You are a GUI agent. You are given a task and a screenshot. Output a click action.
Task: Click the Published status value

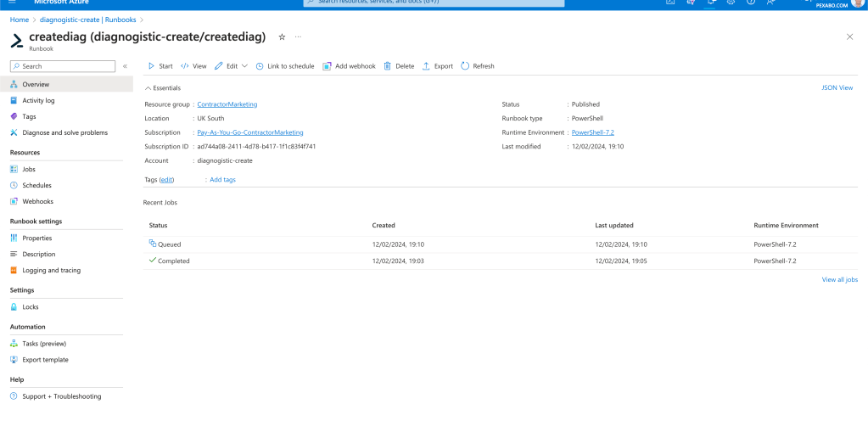[x=585, y=104]
